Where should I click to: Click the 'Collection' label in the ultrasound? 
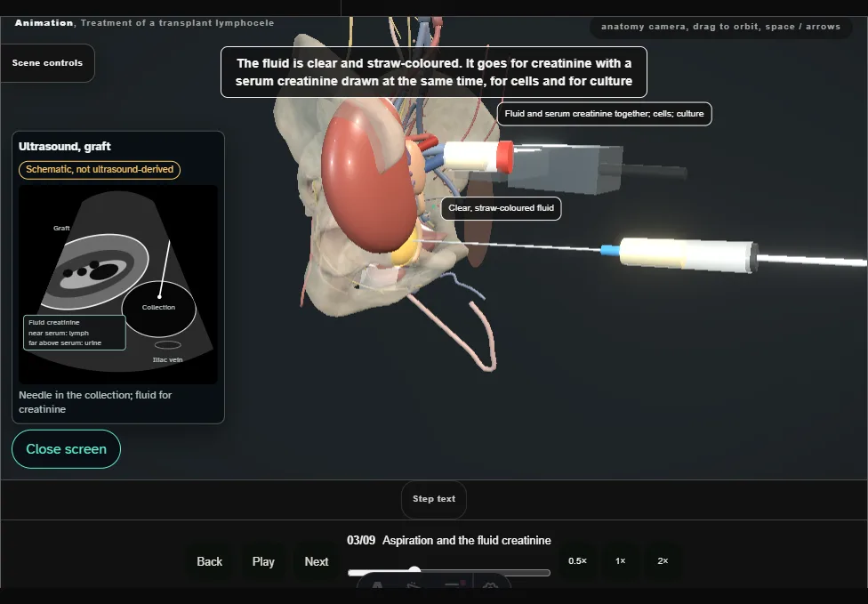(x=158, y=307)
